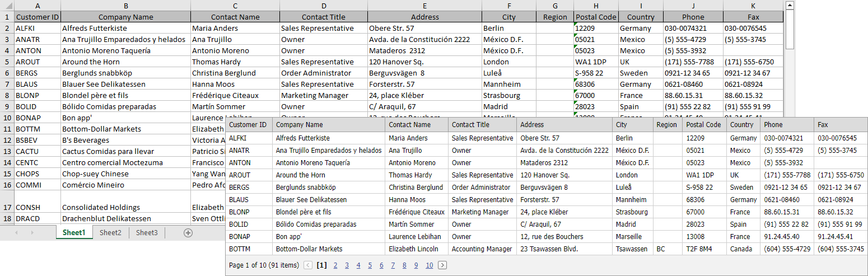
Task: Click spreadsheet cell 'Comércio Mineiro'
Action: 125,185
